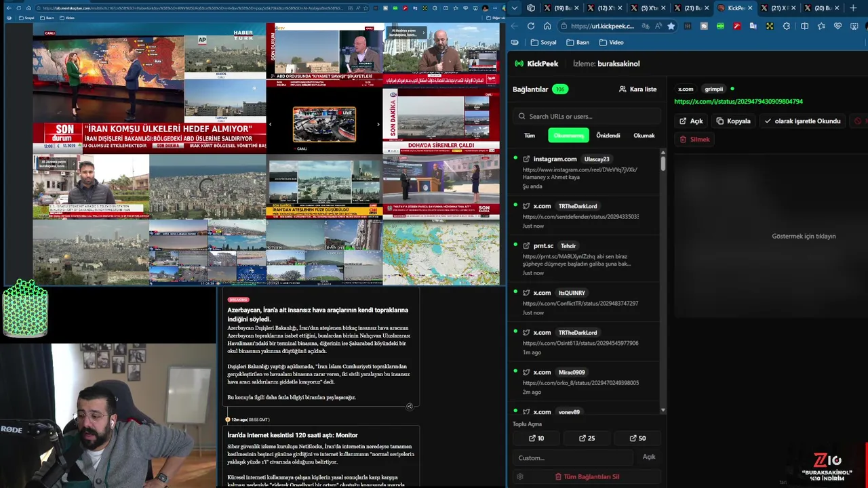The image size is (868, 488).
Task: Click the share icon on Azerbaycan news card
Action: [x=409, y=407]
